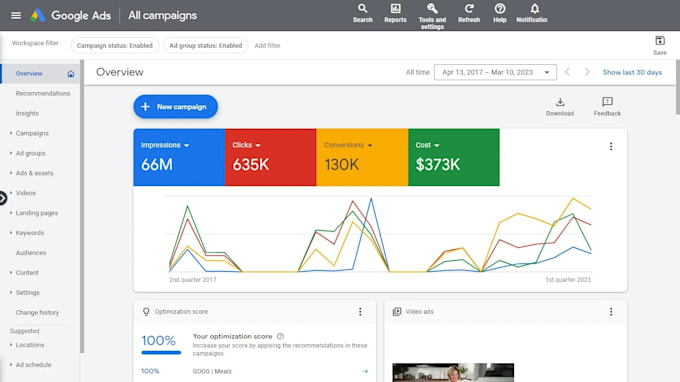Click home icon beside Overview
This screenshot has height=382, width=680.
tap(71, 74)
